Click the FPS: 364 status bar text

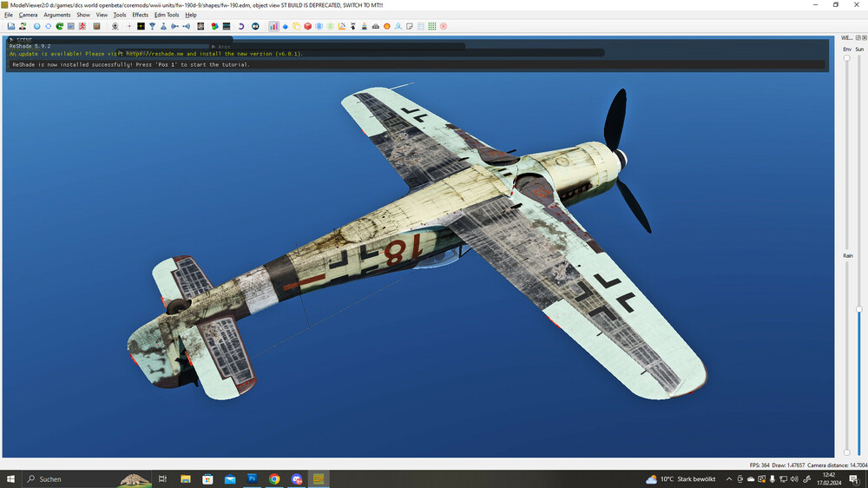point(759,465)
